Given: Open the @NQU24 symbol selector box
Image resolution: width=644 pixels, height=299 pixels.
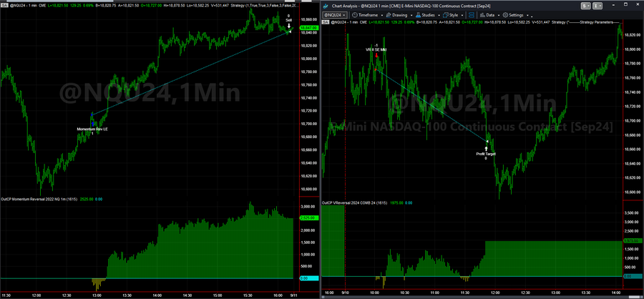Looking at the screenshot, I should [335, 15].
